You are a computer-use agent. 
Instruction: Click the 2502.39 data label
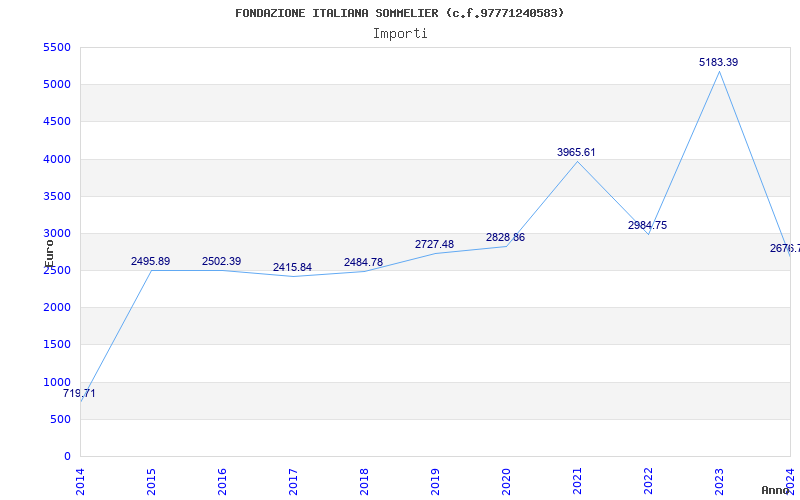(221, 261)
